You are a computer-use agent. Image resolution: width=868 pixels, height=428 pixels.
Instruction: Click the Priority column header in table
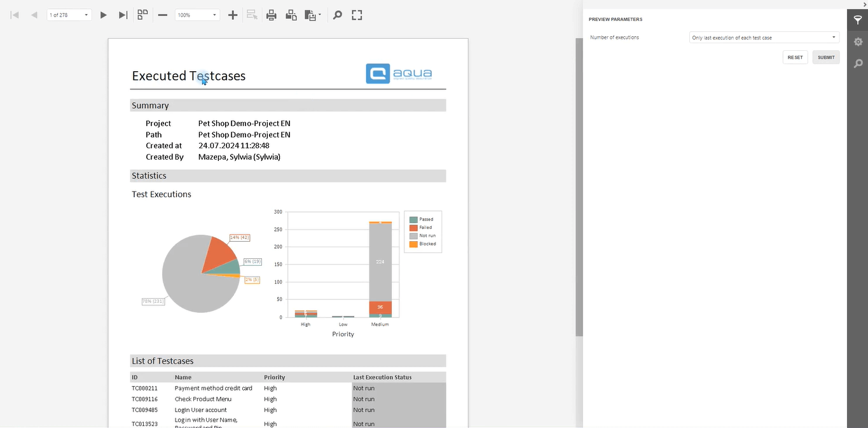275,377
